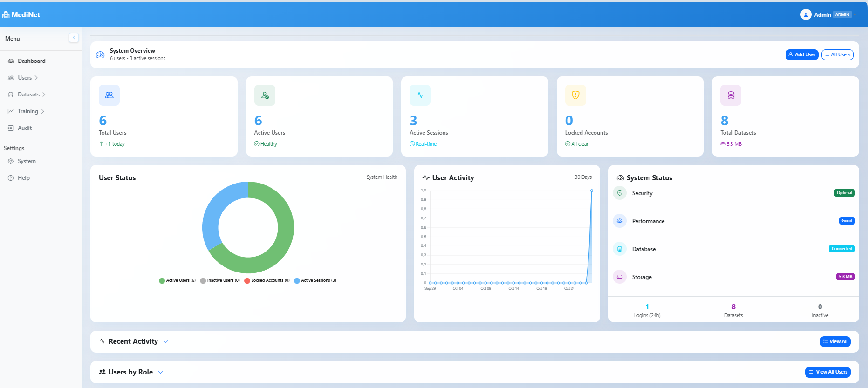
Task: Expand the Users by Role section chevron
Action: tap(161, 373)
